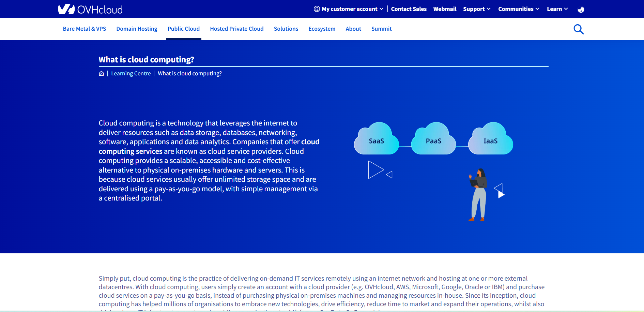The image size is (644, 312).
Task: Expand the Learn dropdown menu
Action: point(557,9)
